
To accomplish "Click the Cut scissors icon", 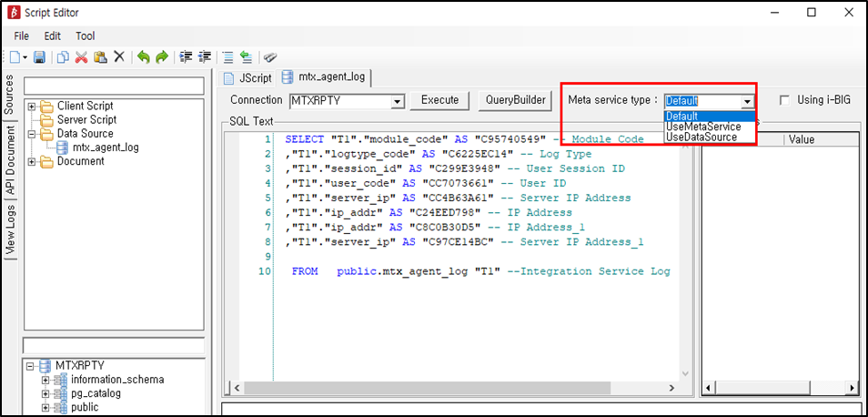I will 81,57.
